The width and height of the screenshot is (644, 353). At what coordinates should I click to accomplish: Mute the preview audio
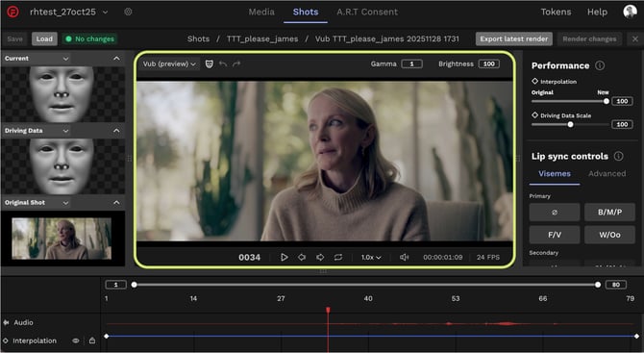pos(404,257)
